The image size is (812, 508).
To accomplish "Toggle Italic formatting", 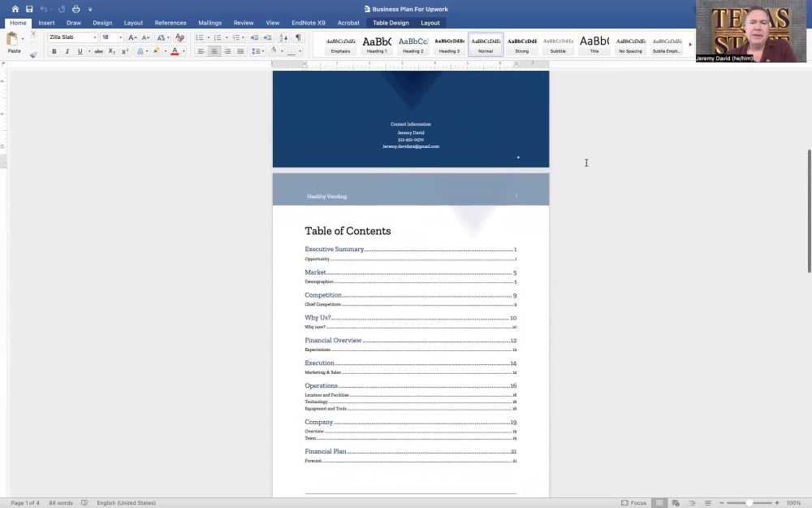I will coord(67,51).
